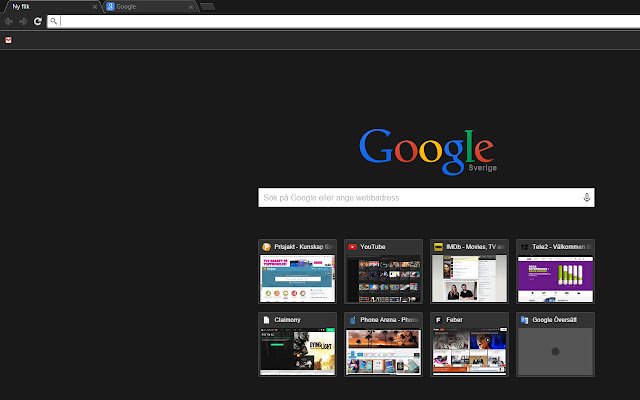Click the browser Forward arrow
The image size is (640, 400).
click(23, 22)
